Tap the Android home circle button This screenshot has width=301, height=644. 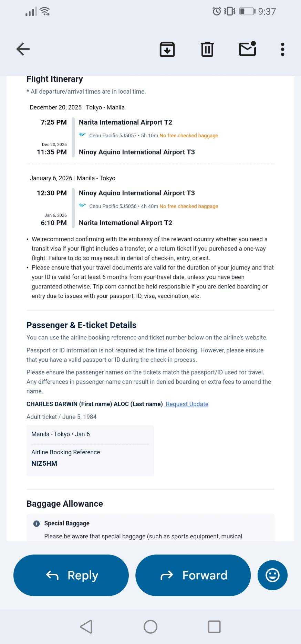pos(150,627)
